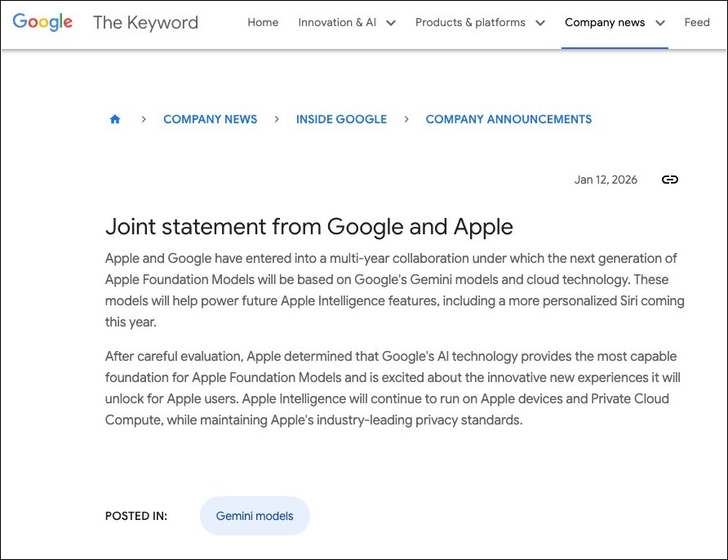Select the Gemini models topic tag
728x560 pixels.
coord(255,516)
